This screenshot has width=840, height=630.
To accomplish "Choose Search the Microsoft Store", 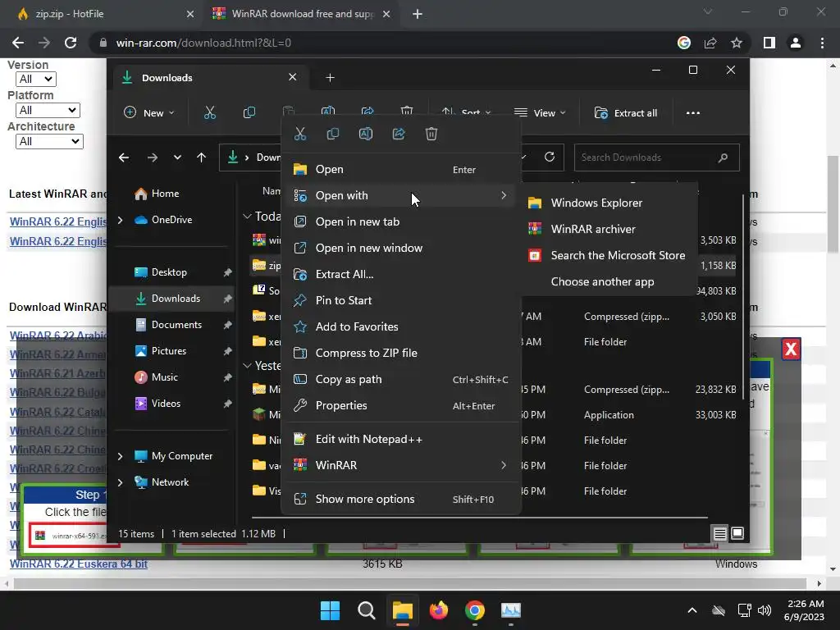I will pyautogui.click(x=609, y=256).
